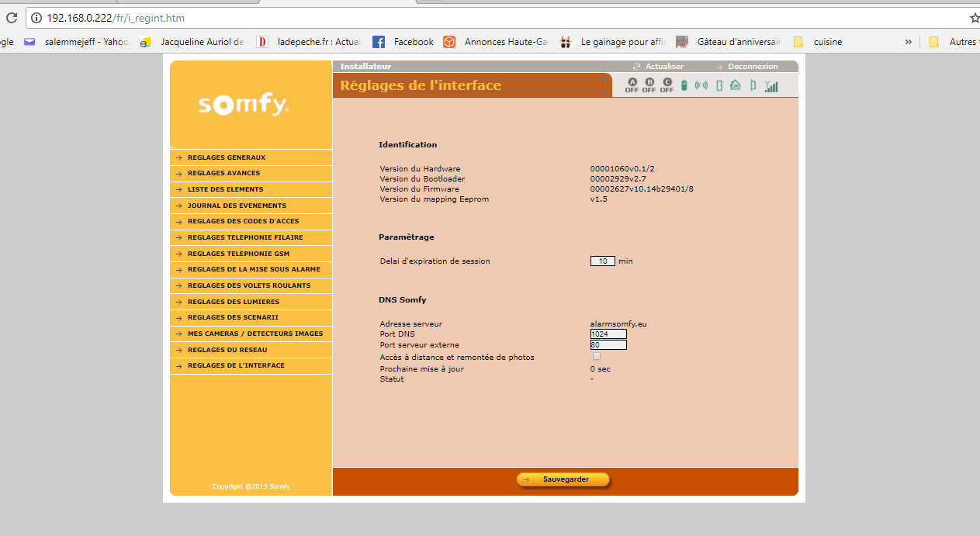Open REGLAGES DE LA MISE SOUS ALARME
Image resolution: width=980 pixels, height=536 pixels.
(251, 269)
